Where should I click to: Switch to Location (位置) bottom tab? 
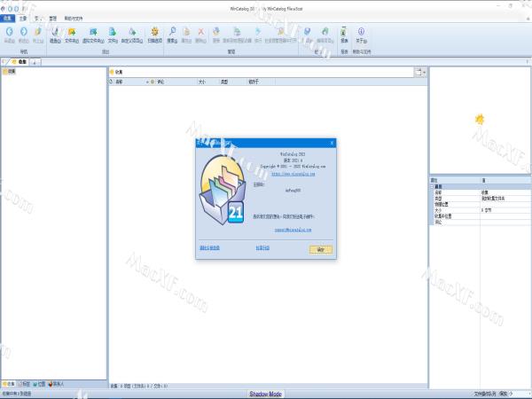click(x=39, y=384)
